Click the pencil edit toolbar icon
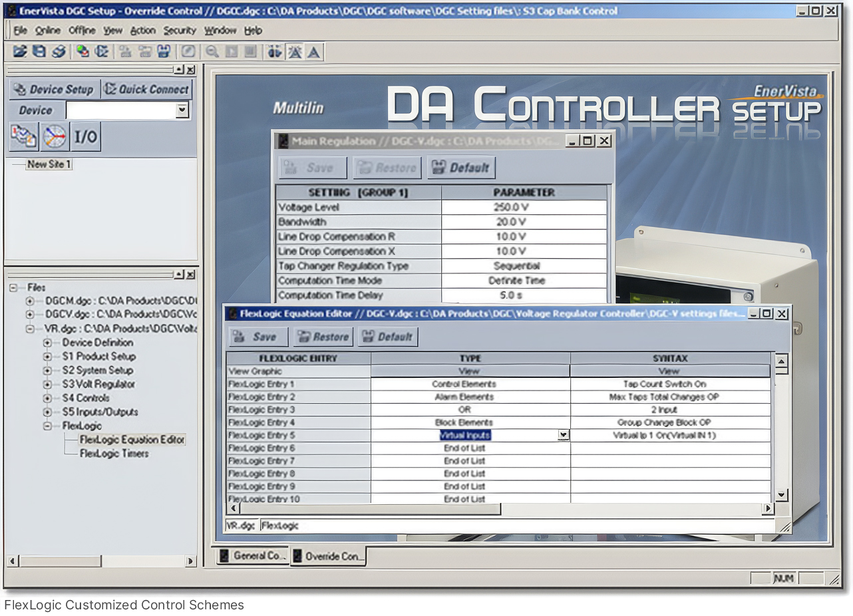This screenshot has width=853, height=616. pyautogui.click(x=188, y=51)
